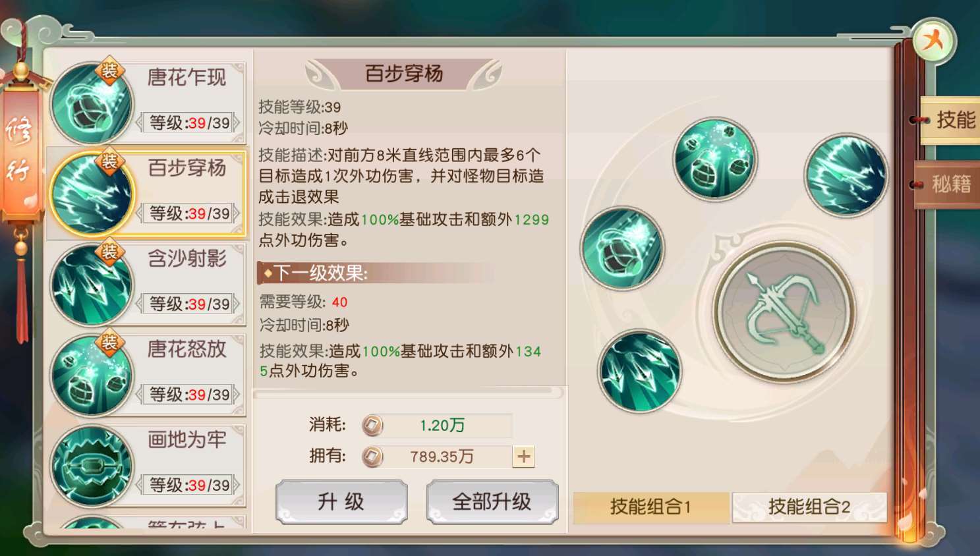Click the 升级 upgrade button

[341, 502]
